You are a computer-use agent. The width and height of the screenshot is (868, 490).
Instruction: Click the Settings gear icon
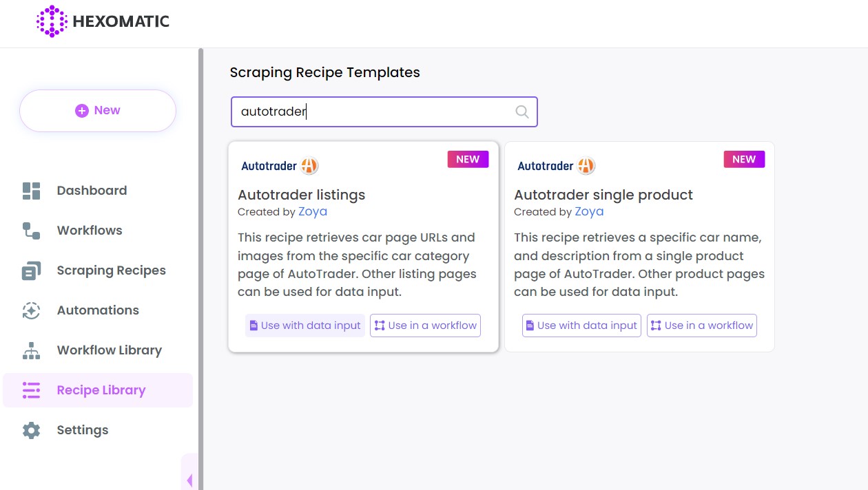32,430
